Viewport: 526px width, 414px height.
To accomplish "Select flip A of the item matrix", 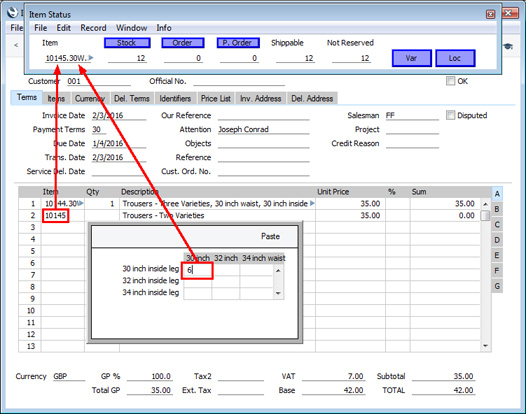I will point(497,194).
